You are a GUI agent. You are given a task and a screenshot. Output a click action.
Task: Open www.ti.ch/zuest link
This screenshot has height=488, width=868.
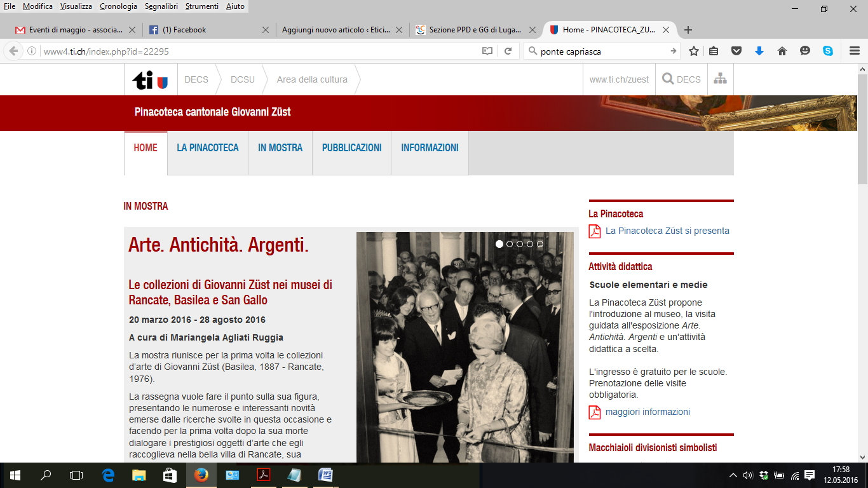tap(620, 79)
